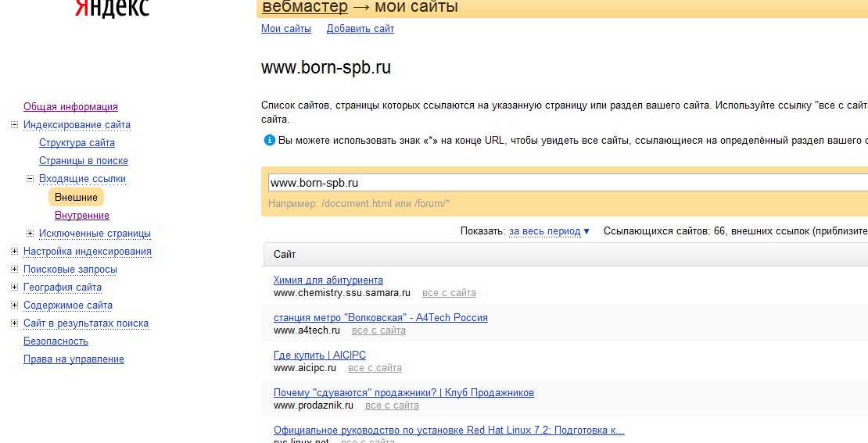Expand the Поисковые запросы section
This screenshot has width=868, height=443.
(x=14, y=270)
